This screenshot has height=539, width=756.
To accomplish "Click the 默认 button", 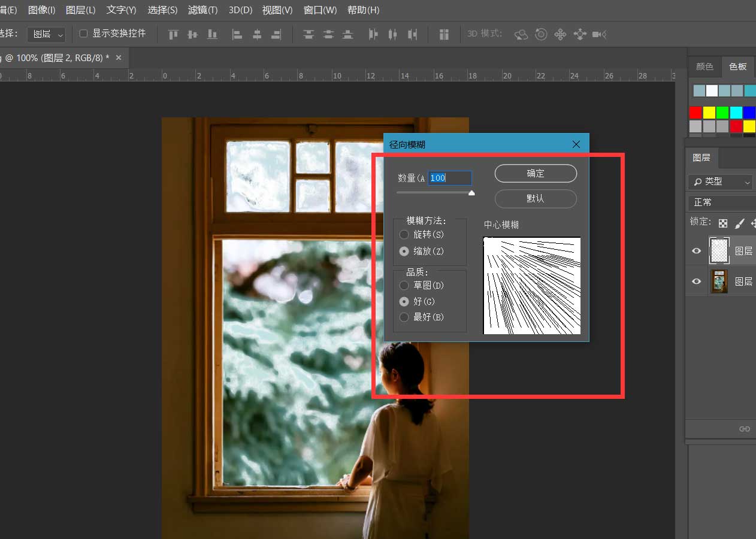I will click(x=536, y=198).
